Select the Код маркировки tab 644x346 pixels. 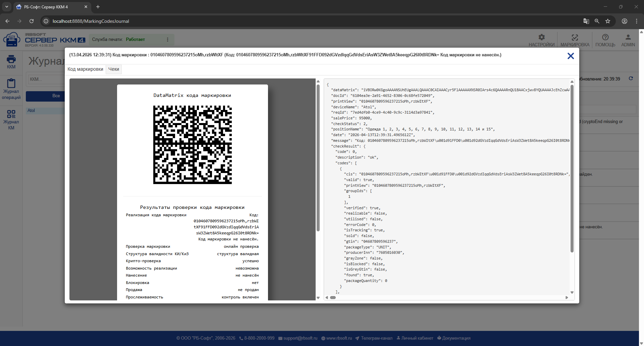(85, 69)
